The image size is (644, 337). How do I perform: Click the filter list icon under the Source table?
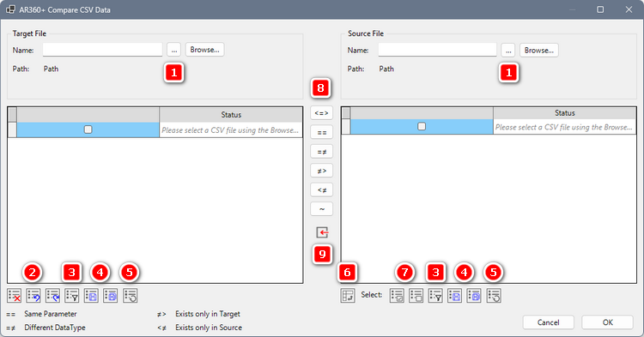pos(435,296)
